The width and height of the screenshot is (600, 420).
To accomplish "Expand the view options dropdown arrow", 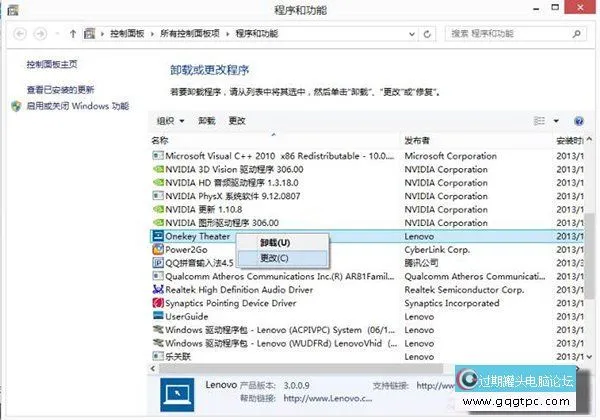I will 557,121.
